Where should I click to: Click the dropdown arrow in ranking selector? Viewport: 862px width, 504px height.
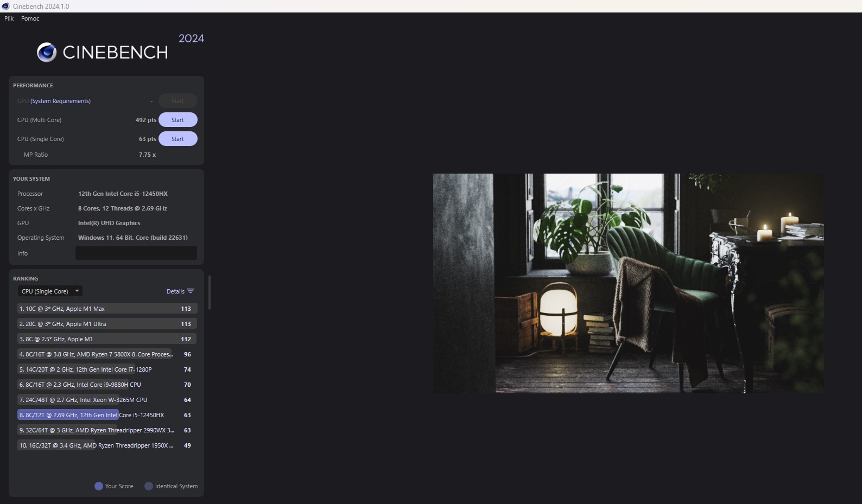[77, 291]
